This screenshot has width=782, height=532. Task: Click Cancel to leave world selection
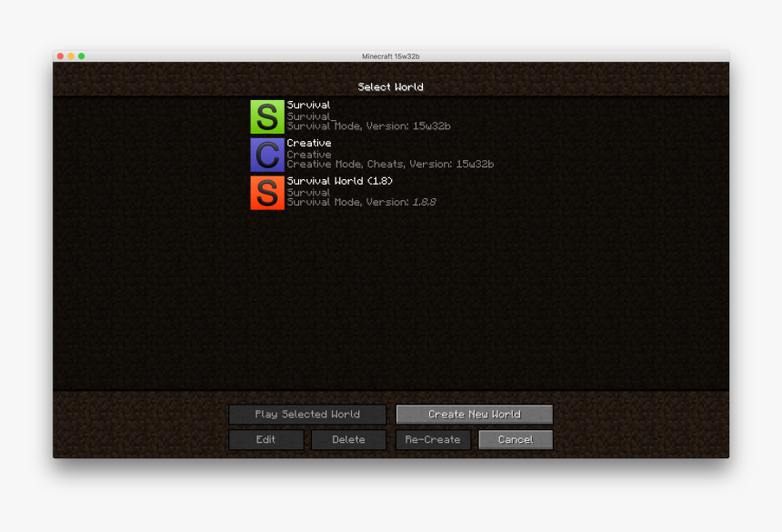tap(515, 439)
